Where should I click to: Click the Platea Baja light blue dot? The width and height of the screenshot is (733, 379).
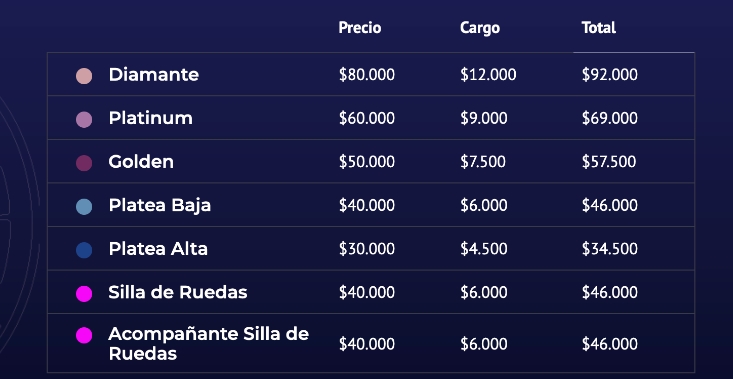pos(84,206)
